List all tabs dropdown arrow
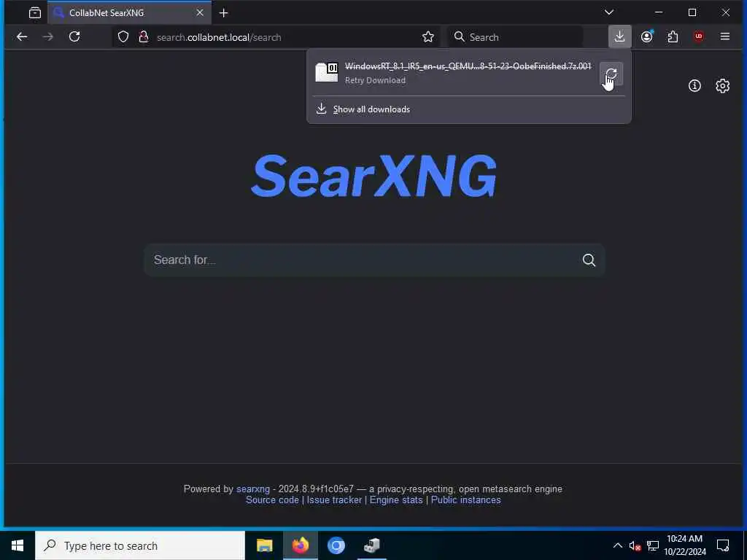This screenshot has height=560, width=747. pos(609,12)
